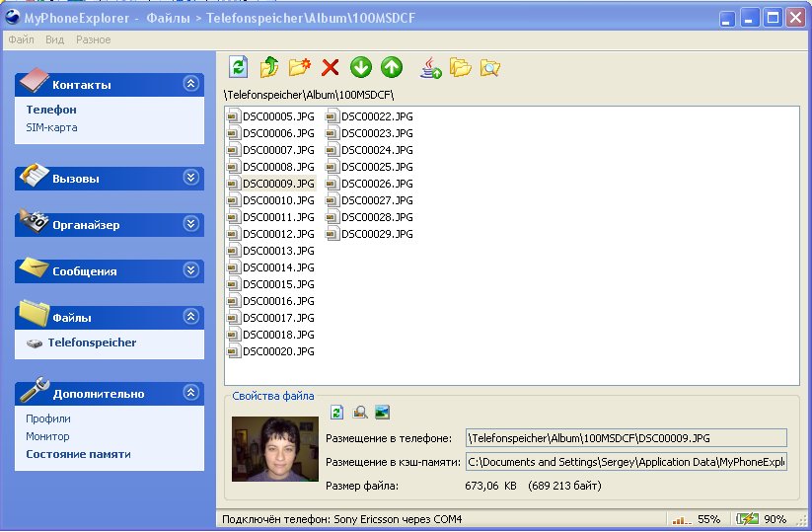Select Telefonspeicher in Files panel

click(x=92, y=342)
